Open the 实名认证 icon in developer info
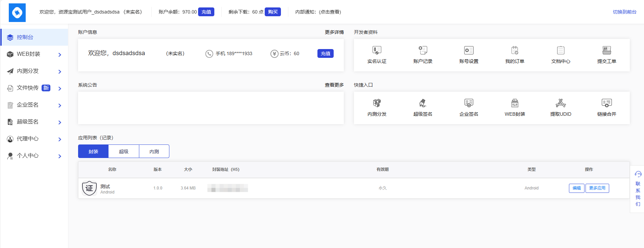Image resolution: width=644 pixels, height=248 pixels. 377,50
